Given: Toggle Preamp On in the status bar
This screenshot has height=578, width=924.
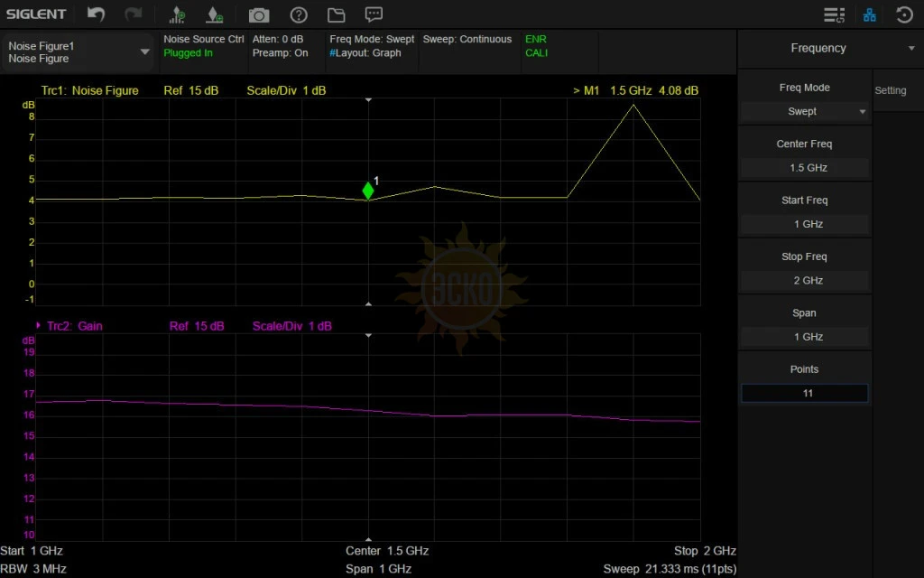Looking at the screenshot, I should tap(280, 53).
